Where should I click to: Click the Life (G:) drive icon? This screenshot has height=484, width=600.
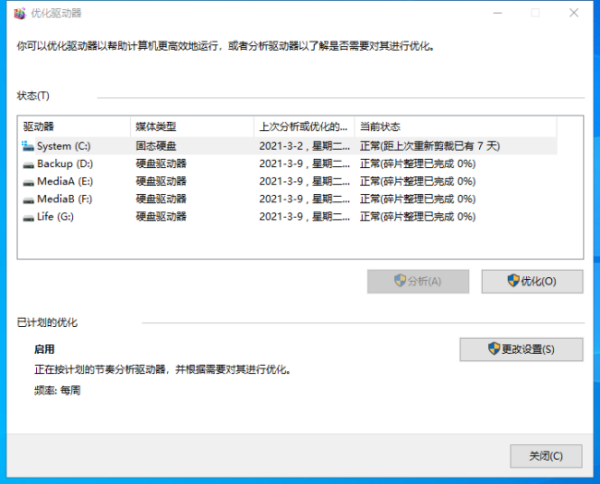[28, 217]
